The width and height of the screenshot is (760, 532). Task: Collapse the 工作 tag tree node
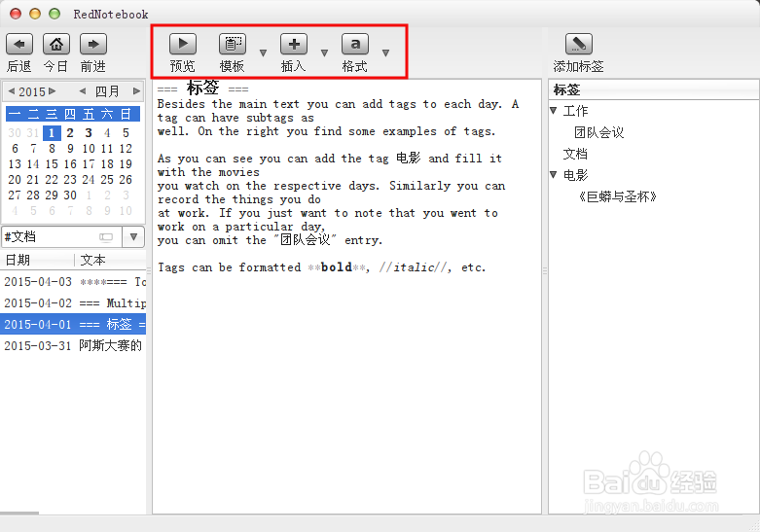(554, 111)
